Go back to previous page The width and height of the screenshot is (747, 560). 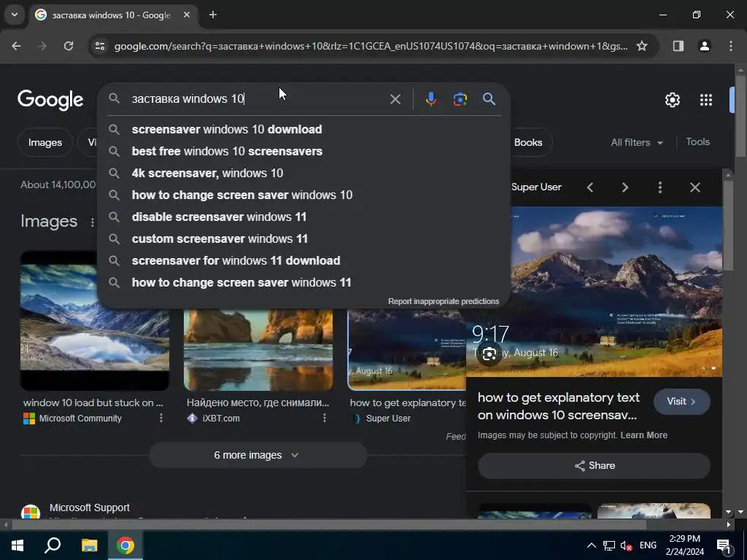16,46
